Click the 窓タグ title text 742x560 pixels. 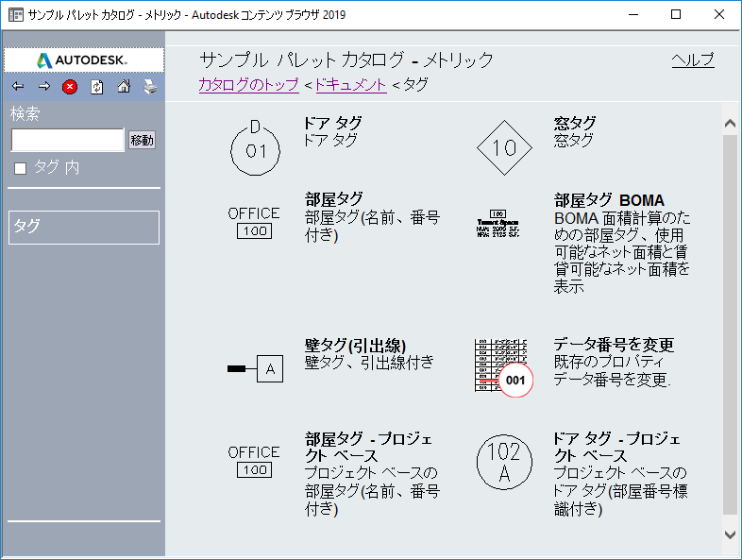coord(575,123)
